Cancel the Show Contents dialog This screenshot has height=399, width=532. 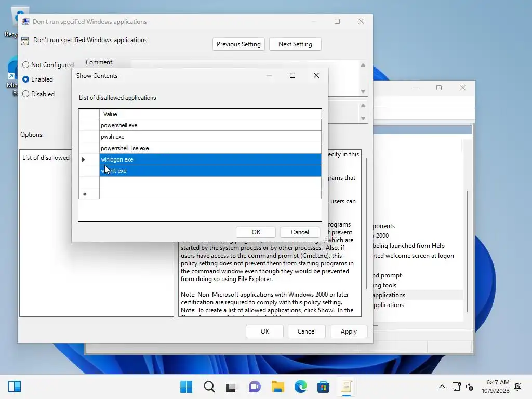point(300,232)
